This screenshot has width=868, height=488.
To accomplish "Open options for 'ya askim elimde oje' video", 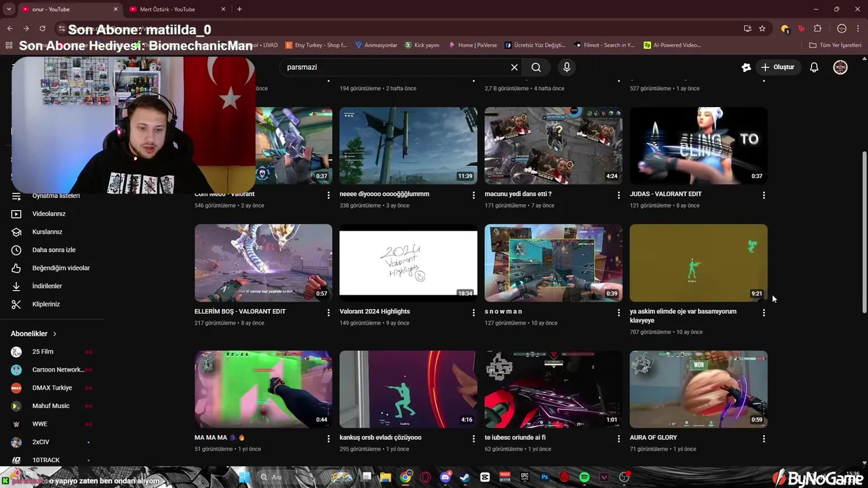I will (764, 312).
